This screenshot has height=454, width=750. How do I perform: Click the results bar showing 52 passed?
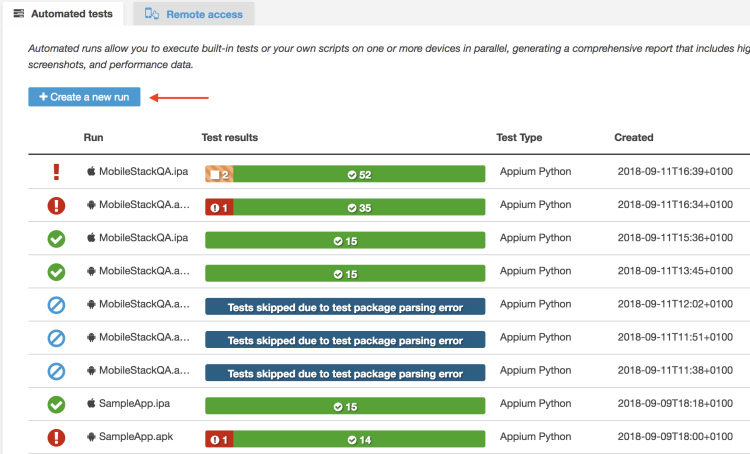click(x=359, y=174)
